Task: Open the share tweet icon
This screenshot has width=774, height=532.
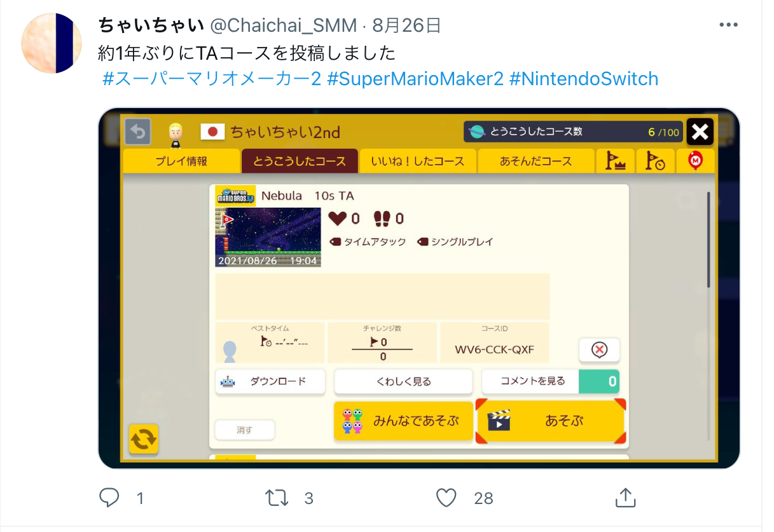Action: coord(625,498)
